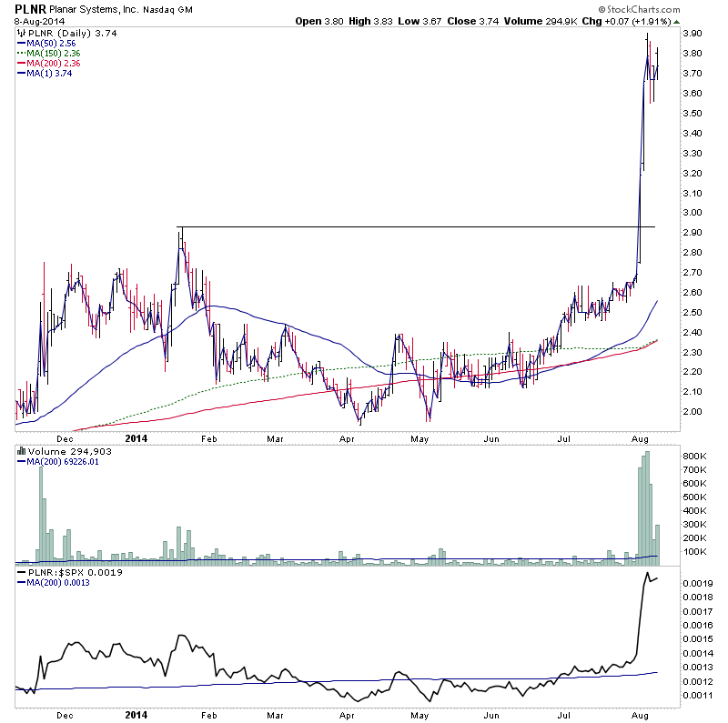Click the 0.0019 ratio axis label

[x=697, y=583]
